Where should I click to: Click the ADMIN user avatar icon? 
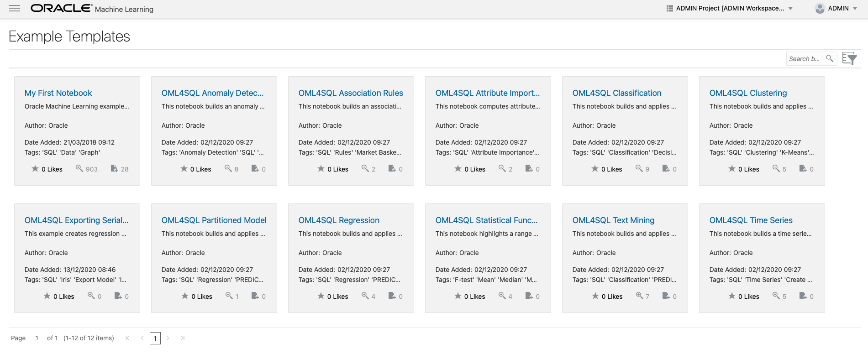[820, 8]
